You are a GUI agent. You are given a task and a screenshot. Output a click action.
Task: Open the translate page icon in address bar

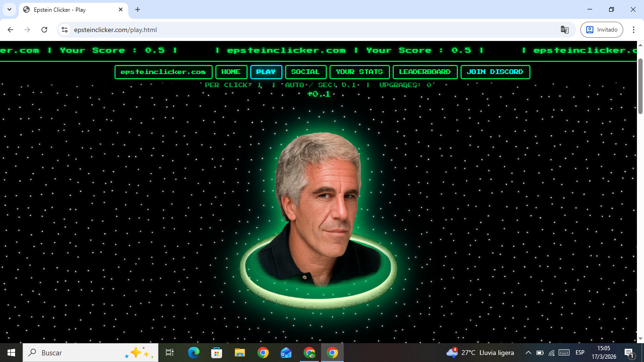pyautogui.click(x=564, y=30)
